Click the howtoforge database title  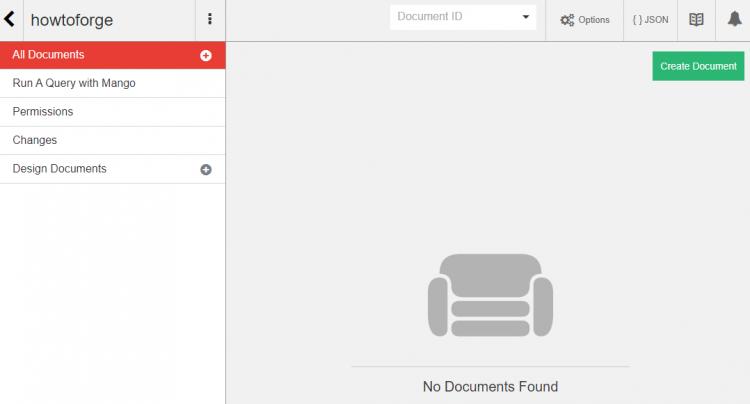click(x=72, y=19)
